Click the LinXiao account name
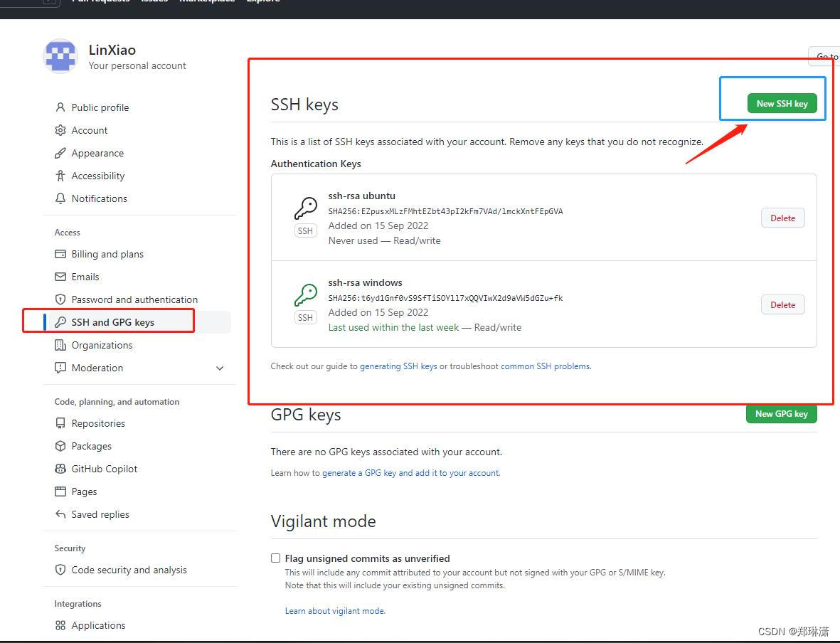840x643 pixels. pyautogui.click(x=112, y=50)
